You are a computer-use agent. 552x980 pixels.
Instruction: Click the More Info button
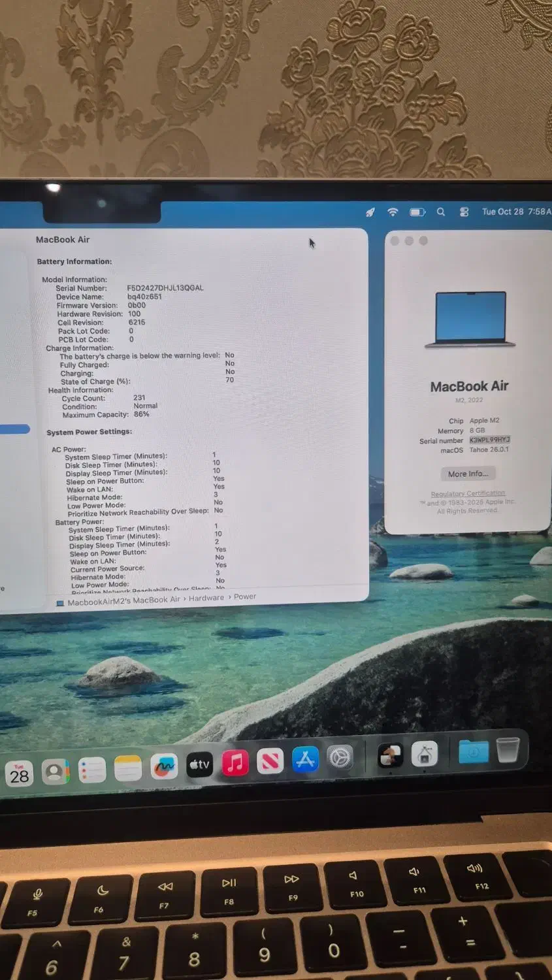(468, 473)
